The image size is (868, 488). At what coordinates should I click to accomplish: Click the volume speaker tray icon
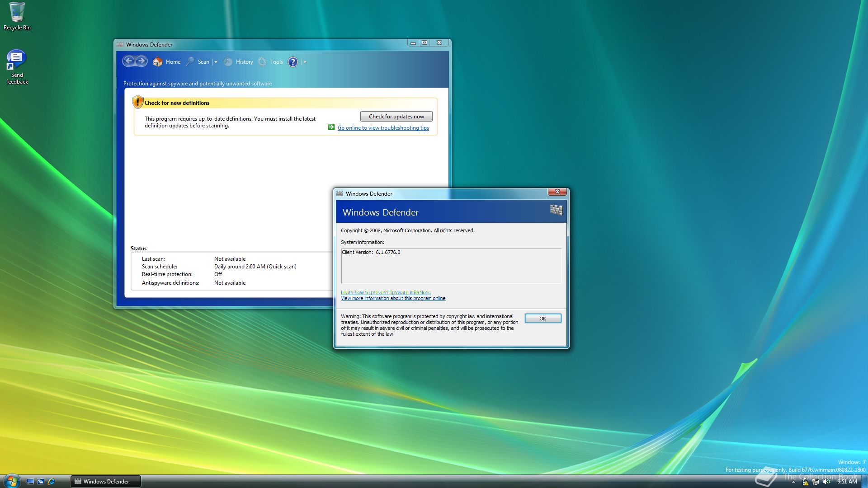(x=826, y=482)
